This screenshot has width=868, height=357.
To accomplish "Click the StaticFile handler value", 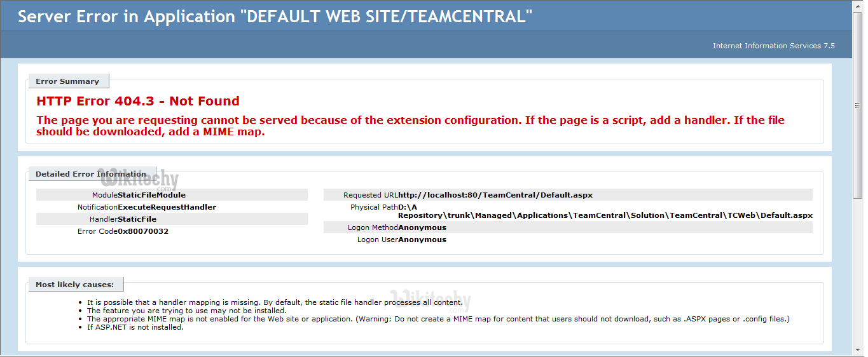I will point(137,219).
